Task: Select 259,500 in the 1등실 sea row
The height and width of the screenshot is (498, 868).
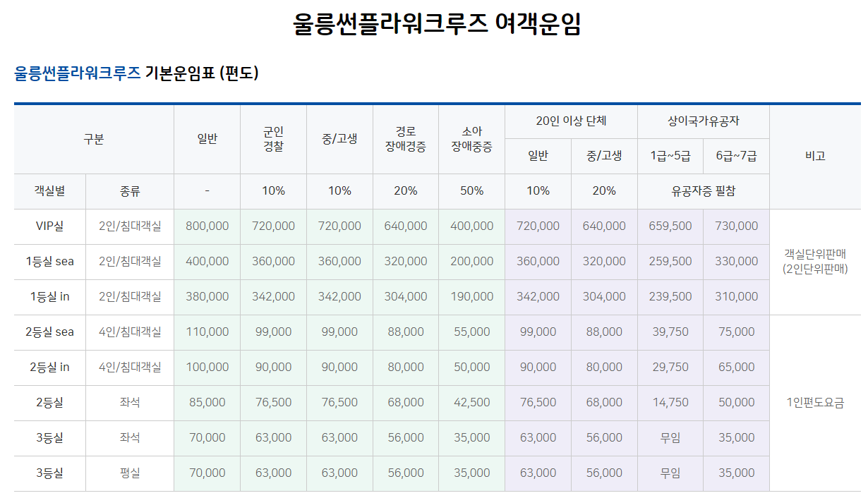Action: click(x=670, y=262)
